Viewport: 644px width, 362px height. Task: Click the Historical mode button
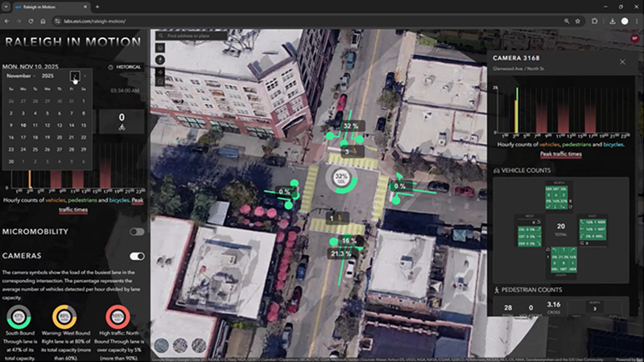tap(125, 67)
